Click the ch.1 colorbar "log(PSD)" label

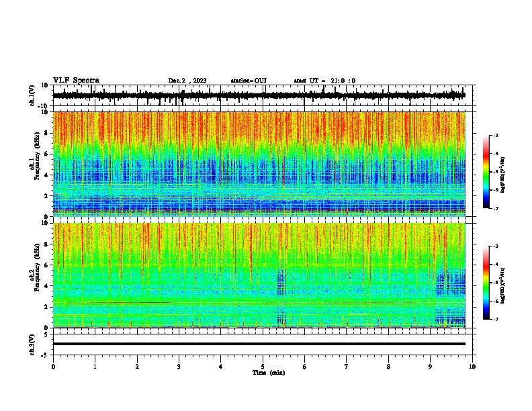pos(503,175)
